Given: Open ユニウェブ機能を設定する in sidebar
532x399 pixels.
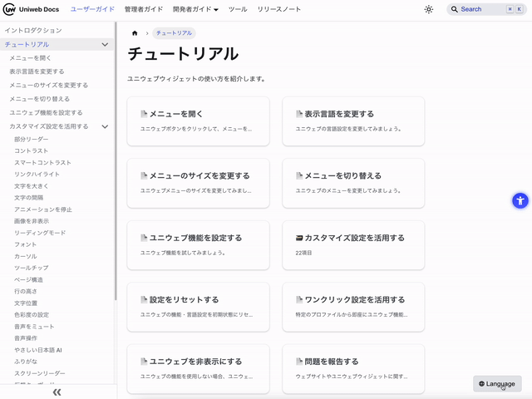Looking at the screenshot, I should (x=46, y=113).
